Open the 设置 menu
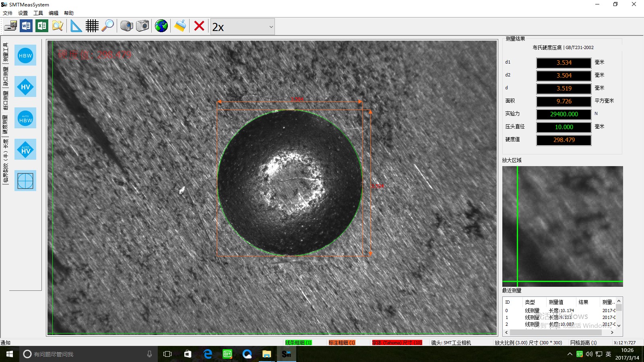The width and height of the screenshot is (644, 362). 23,13
